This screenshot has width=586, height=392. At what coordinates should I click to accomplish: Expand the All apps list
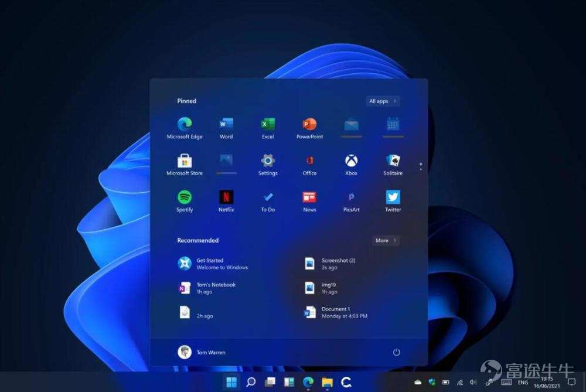click(382, 101)
